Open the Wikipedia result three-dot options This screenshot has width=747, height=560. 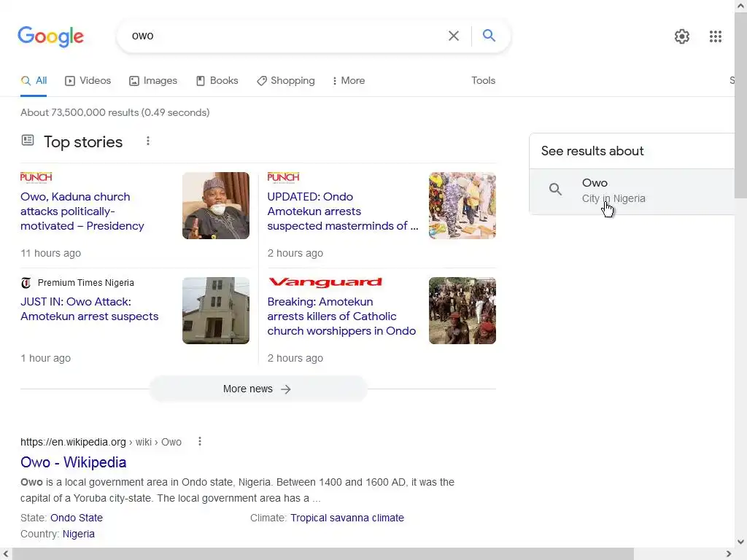click(200, 441)
